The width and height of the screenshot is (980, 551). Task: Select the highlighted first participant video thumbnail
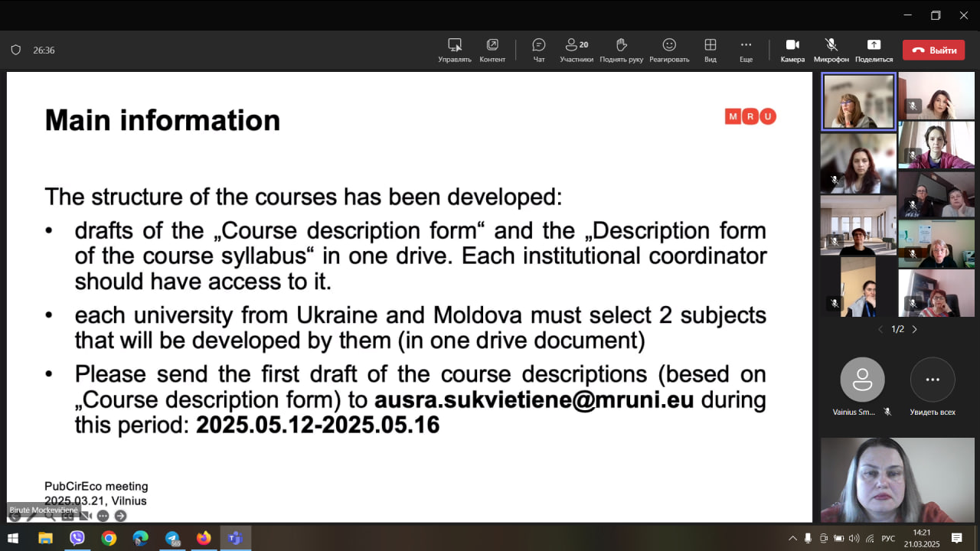pyautogui.click(x=858, y=102)
